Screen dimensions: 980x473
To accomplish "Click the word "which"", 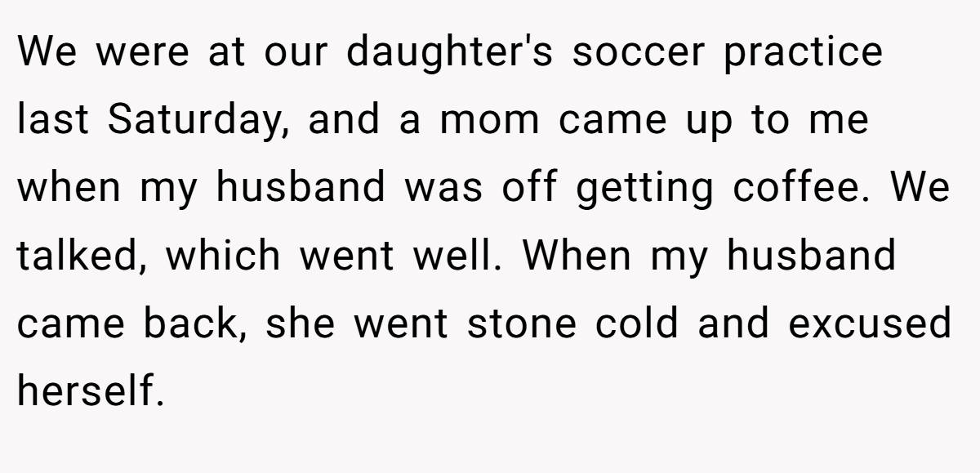I will coord(223,255).
